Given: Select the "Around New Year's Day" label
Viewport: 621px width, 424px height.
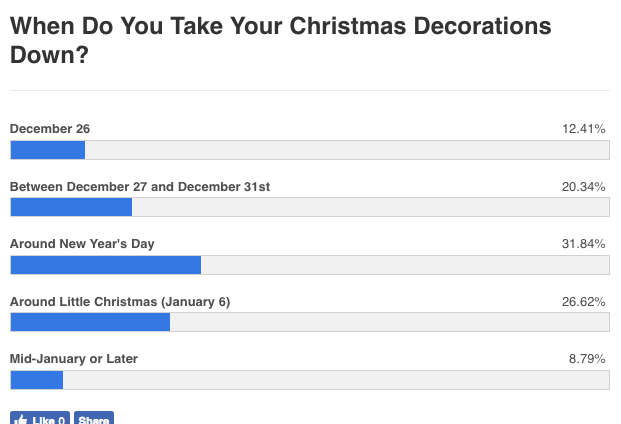Looking at the screenshot, I should click(x=82, y=244).
